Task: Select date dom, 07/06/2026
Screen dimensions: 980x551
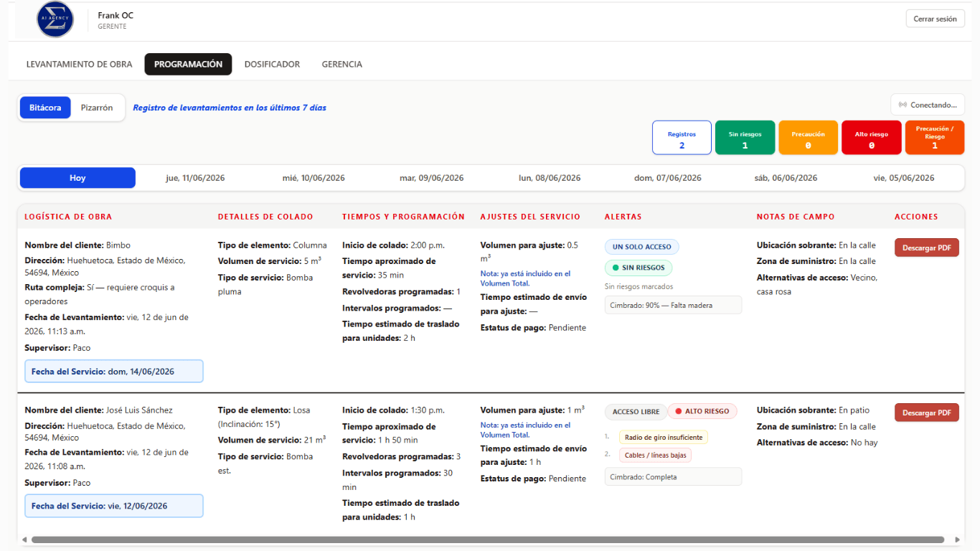Action: click(668, 178)
